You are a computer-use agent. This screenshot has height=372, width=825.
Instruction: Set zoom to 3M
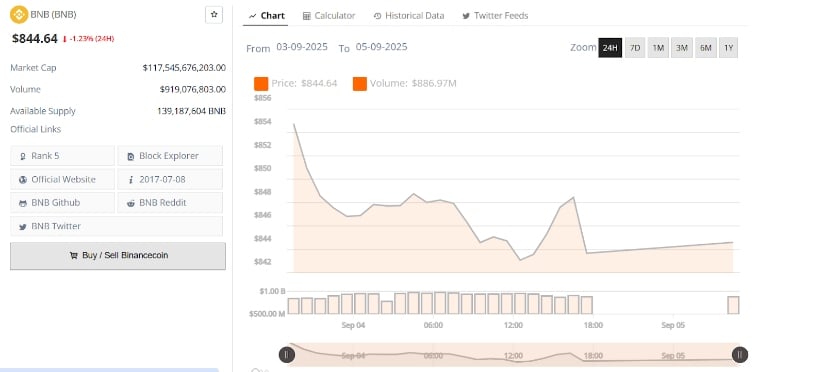point(682,48)
